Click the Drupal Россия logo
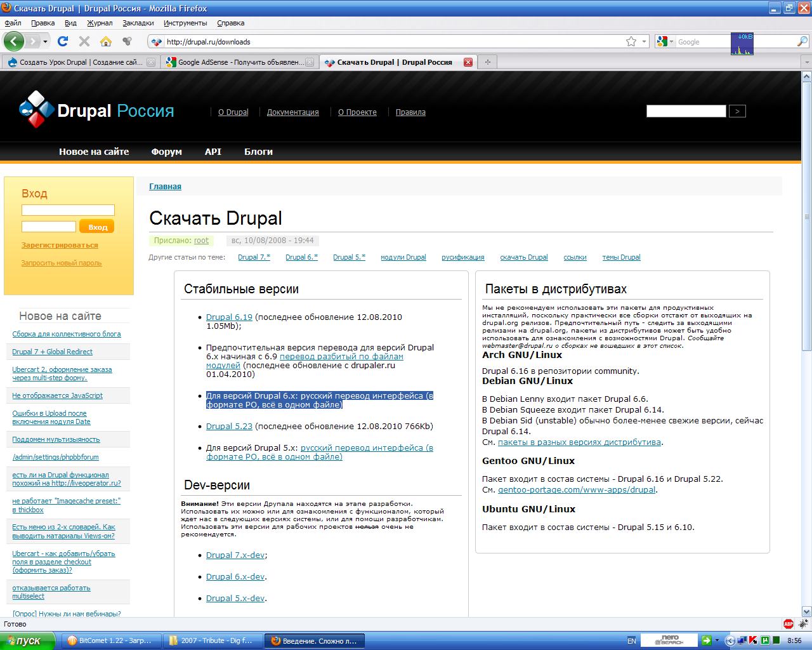 (x=96, y=110)
